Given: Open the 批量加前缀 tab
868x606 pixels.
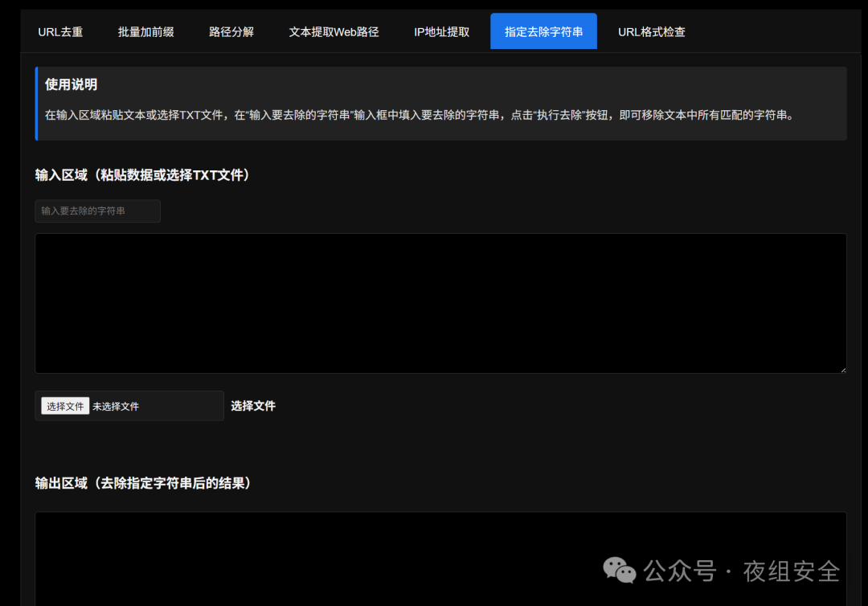Looking at the screenshot, I should coord(145,31).
